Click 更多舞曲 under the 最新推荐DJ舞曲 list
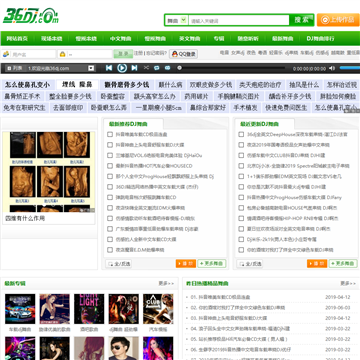This screenshot has width=360, height=360. pyautogui.click(x=212, y=263)
